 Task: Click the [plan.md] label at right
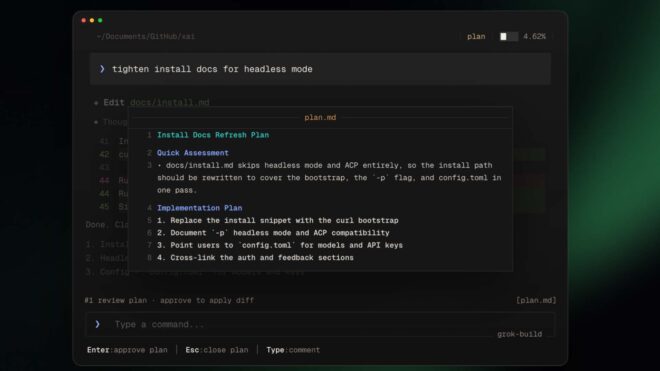click(536, 300)
